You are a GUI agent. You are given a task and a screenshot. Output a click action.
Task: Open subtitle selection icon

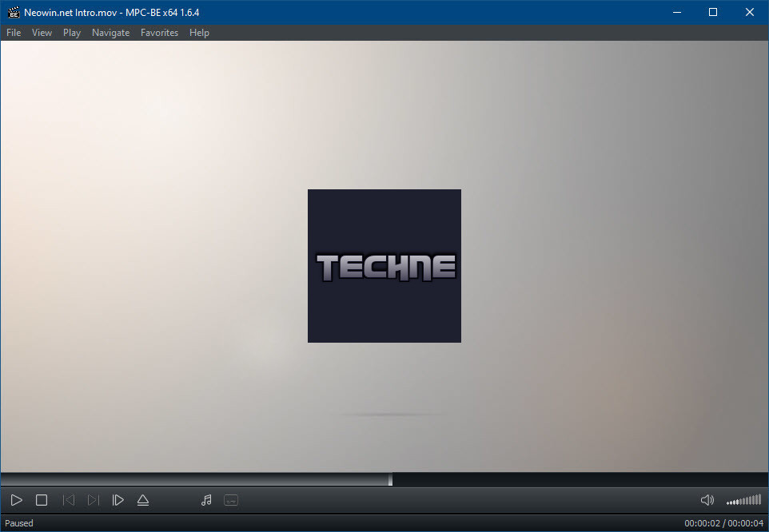[231, 500]
